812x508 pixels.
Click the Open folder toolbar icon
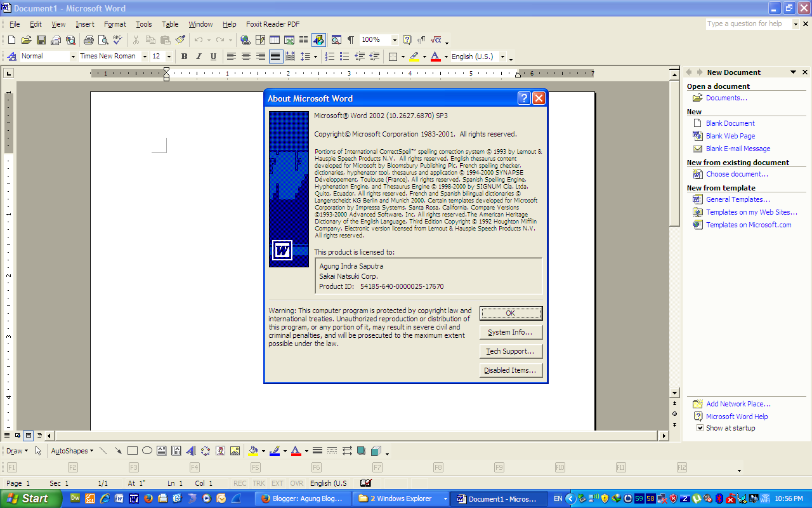point(26,40)
